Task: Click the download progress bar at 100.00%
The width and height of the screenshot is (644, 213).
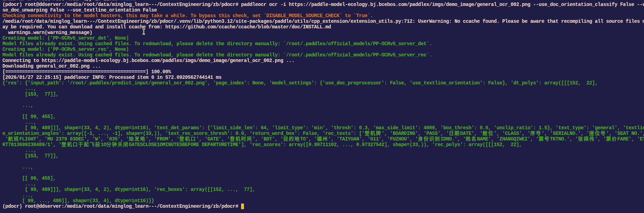Action: pyautogui.click(x=75, y=72)
